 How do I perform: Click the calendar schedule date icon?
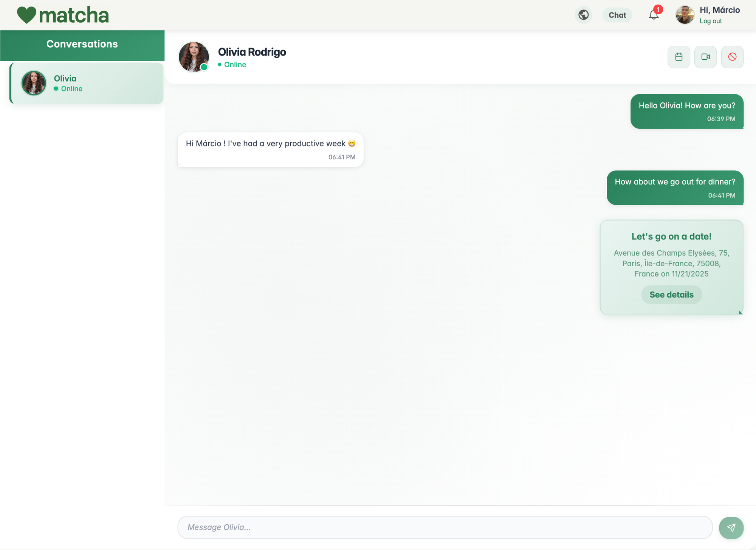pos(679,57)
